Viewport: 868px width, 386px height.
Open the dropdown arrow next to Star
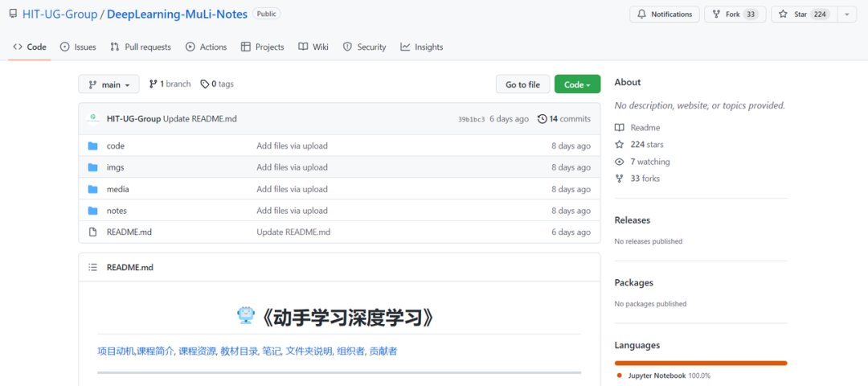coord(846,14)
